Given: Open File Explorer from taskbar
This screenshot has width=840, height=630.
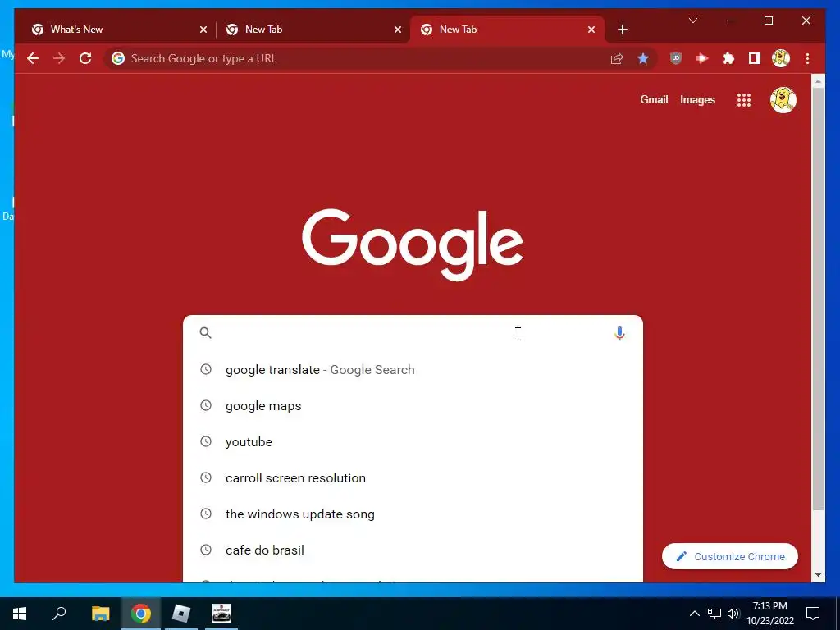Looking at the screenshot, I should click(100, 614).
